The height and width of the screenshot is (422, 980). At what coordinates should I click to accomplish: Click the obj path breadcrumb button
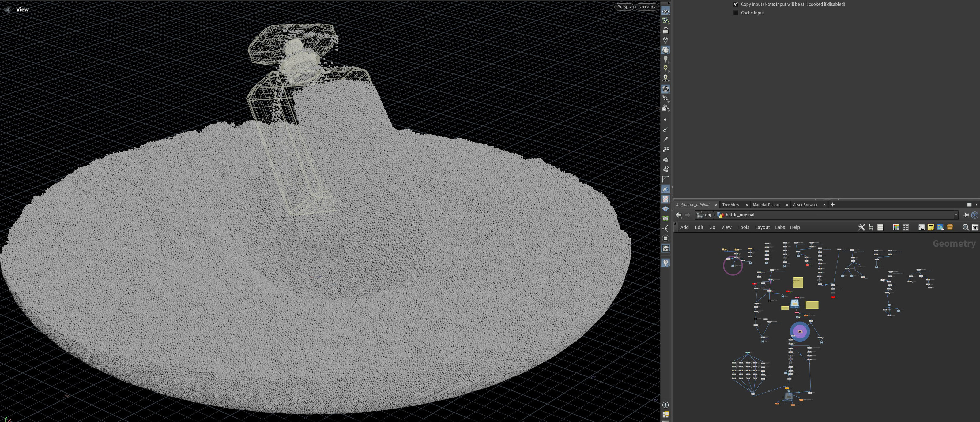coord(704,215)
